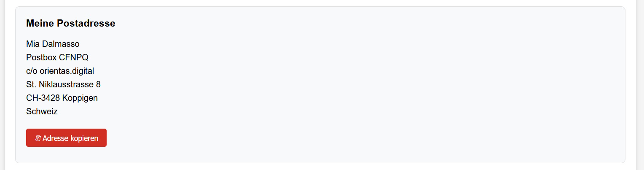
Task: Click the word "Postbox"
Action: pos(41,57)
